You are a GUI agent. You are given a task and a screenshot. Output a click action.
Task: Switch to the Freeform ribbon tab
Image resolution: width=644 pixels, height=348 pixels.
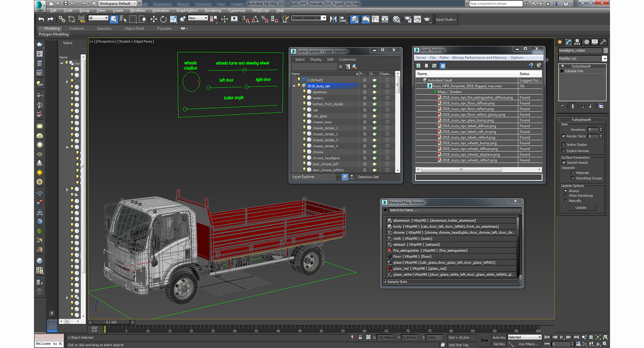[x=77, y=28]
